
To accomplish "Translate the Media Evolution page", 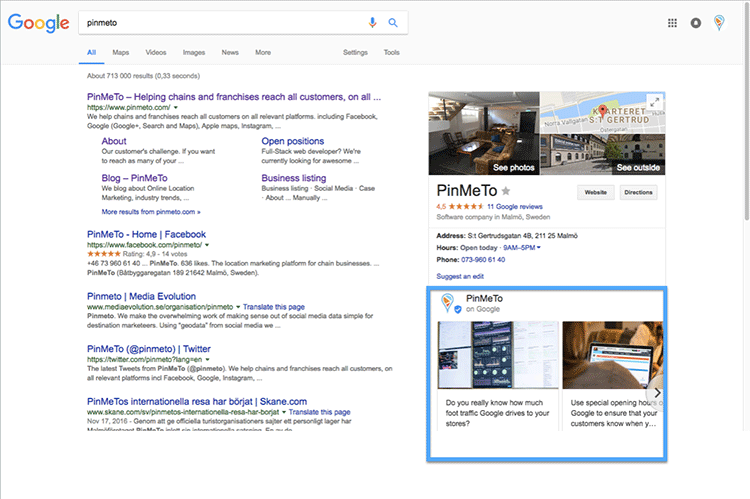I will point(274,307).
